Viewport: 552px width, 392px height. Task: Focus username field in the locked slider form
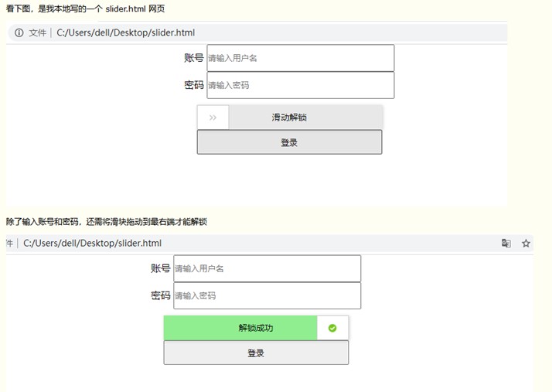click(300, 58)
